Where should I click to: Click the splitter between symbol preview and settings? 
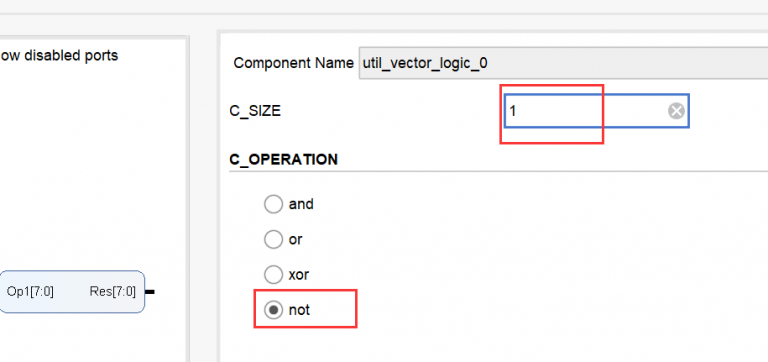tap(203, 196)
